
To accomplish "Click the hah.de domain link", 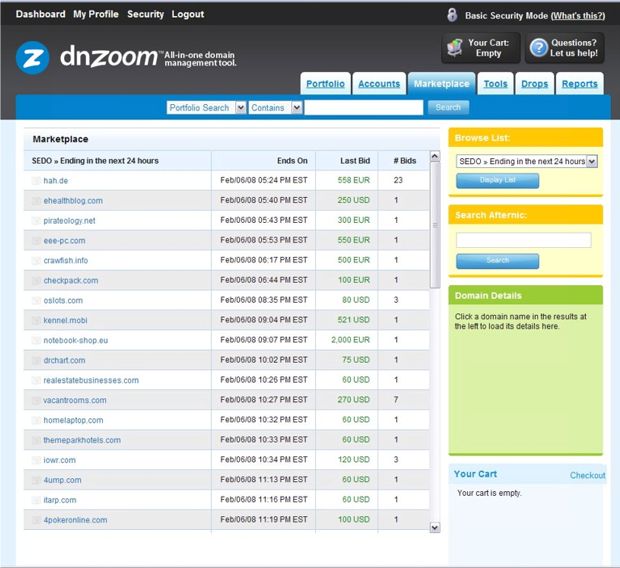I will tap(56, 181).
